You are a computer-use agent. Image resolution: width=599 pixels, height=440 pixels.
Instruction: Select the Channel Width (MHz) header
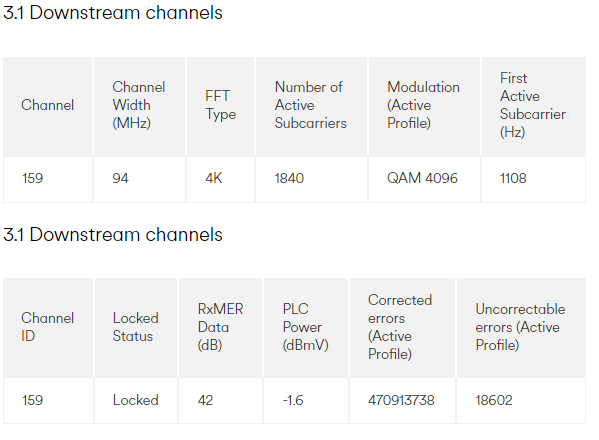coord(139,105)
